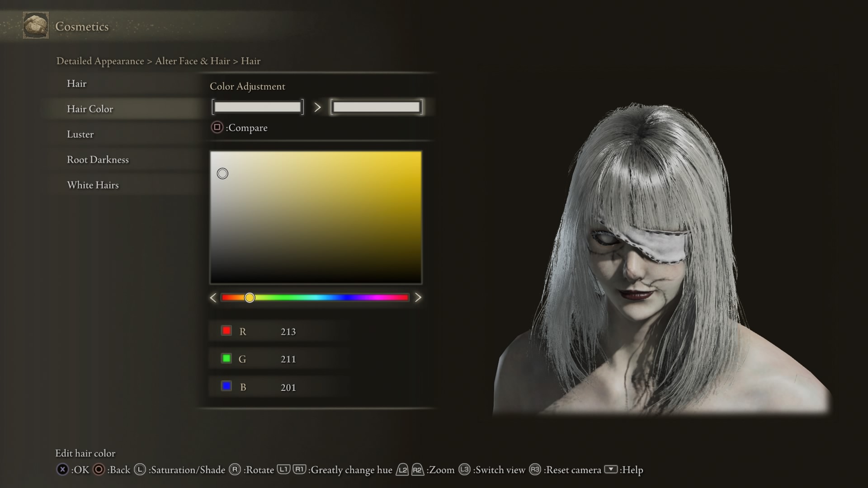Click the Cosmetics clay pot icon

[36, 26]
